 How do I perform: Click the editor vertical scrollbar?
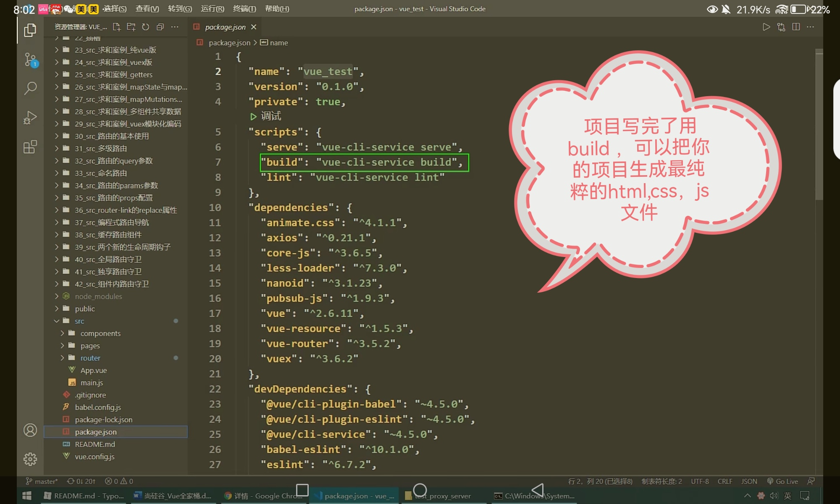819,126
